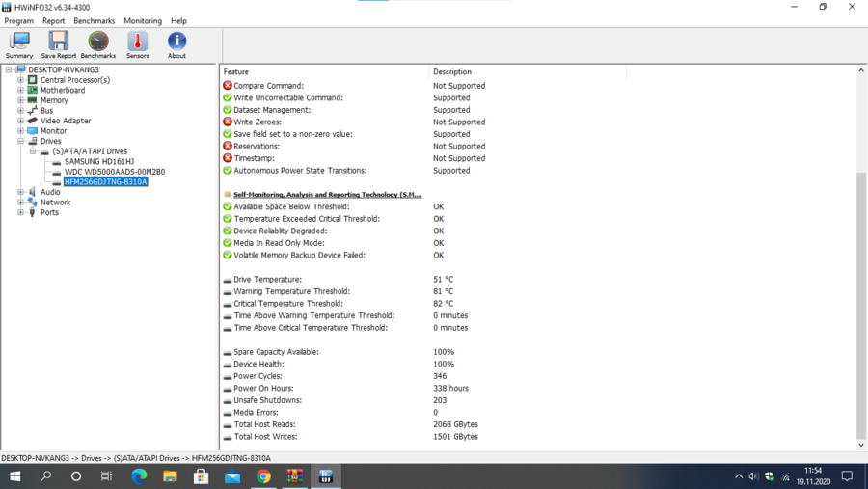Viewport: 868px width, 489px height.
Task: Expand the Monitor tree node
Action: 20,131
